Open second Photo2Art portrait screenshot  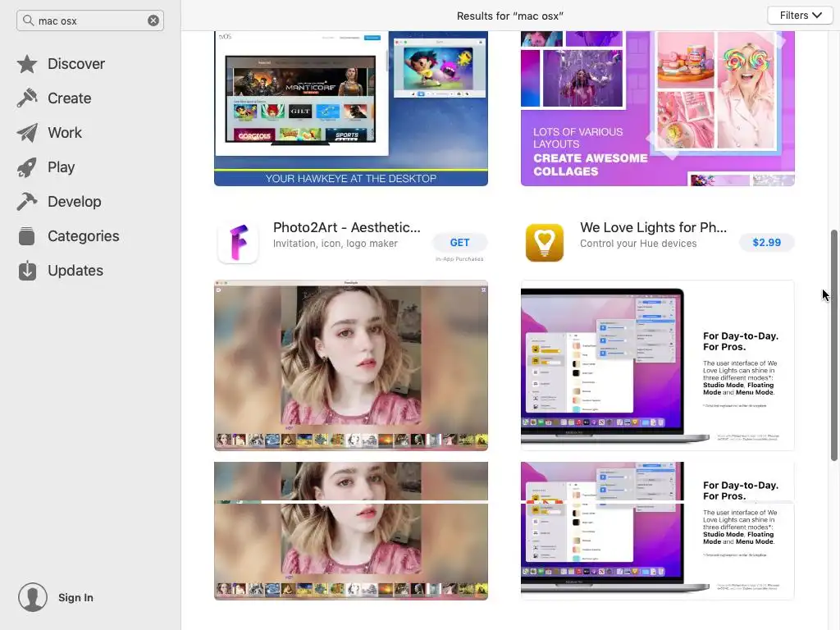coord(351,531)
